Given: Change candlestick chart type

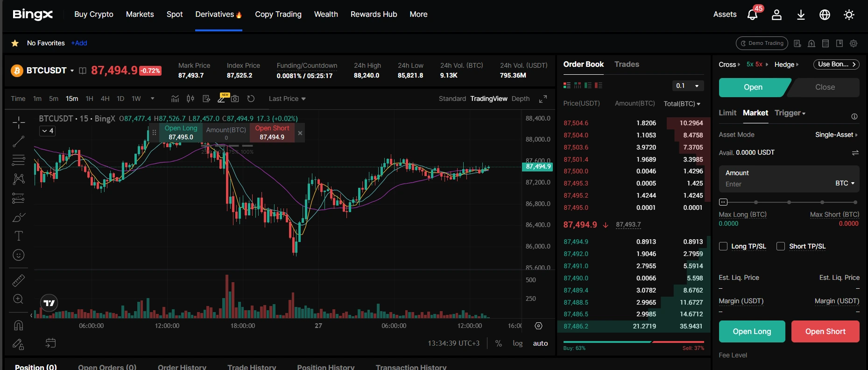Looking at the screenshot, I should (x=191, y=99).
